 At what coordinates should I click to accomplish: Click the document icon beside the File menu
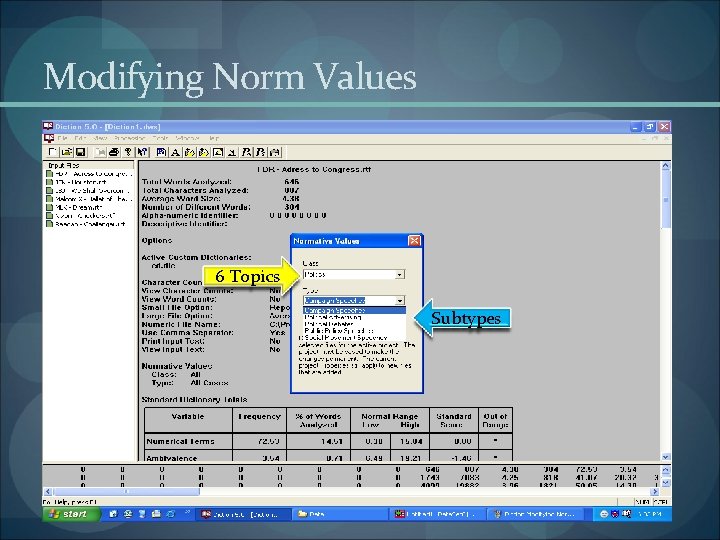[x=48, y=138]
